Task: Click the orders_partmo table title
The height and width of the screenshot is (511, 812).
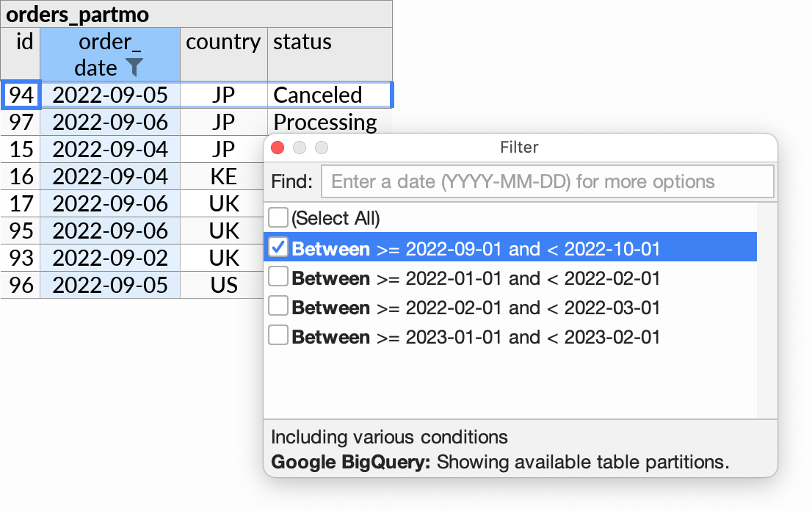Action: pyautogui.click(x=78, y=14)
